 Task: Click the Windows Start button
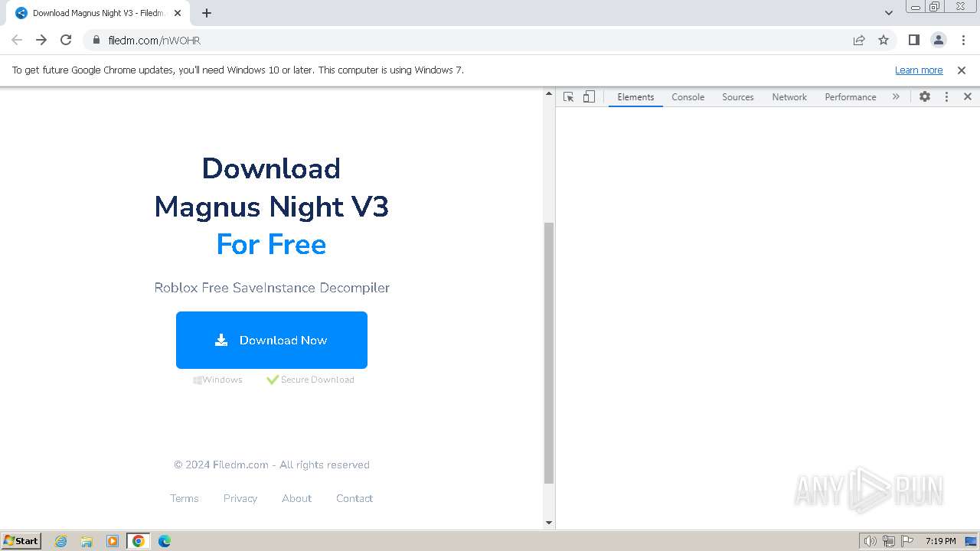pos(21,540)
